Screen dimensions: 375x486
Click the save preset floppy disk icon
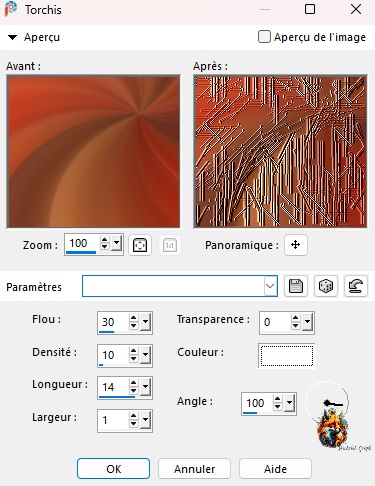296,286
